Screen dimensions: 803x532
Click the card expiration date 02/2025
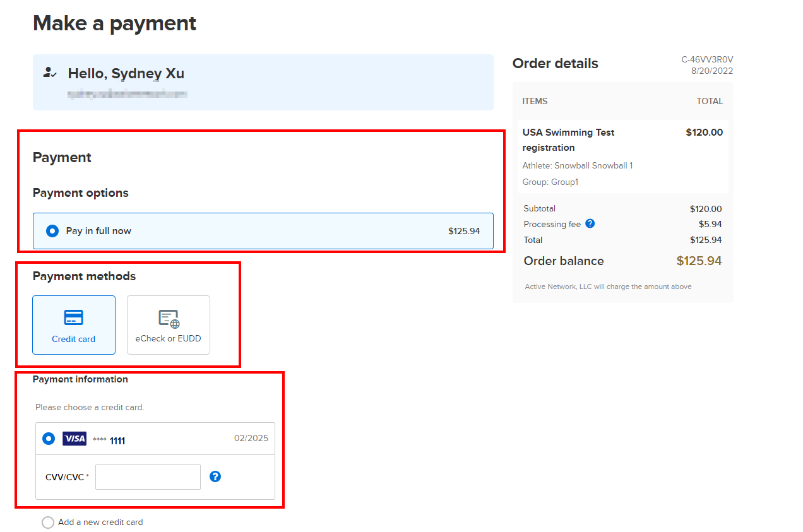[251, 439]
